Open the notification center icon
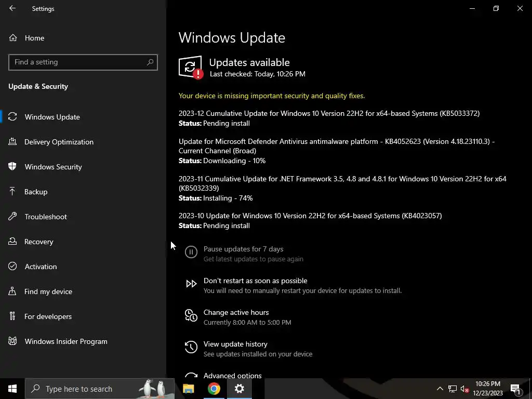Image resolution: width=532 pixels, height=399 pixels. (515, 389)
